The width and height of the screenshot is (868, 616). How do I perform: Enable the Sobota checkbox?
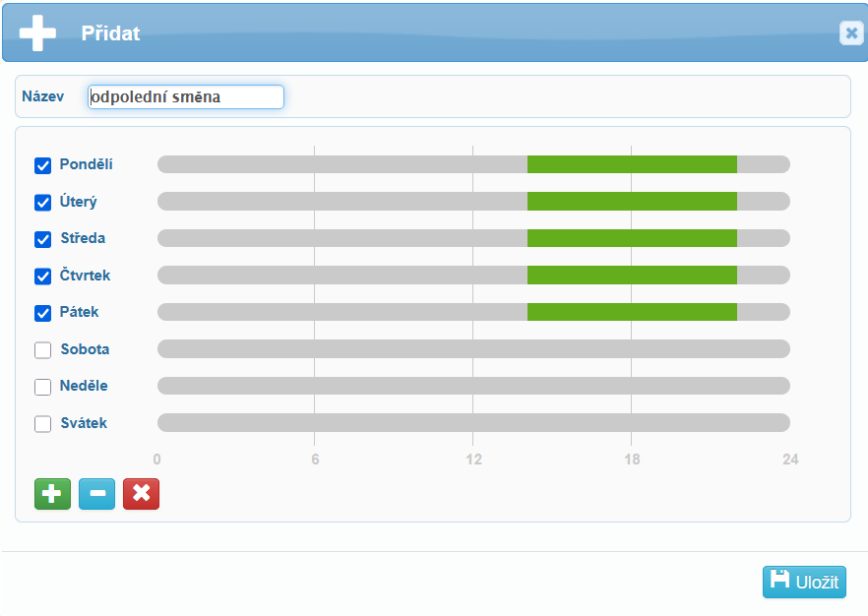(x=43, y=350)
